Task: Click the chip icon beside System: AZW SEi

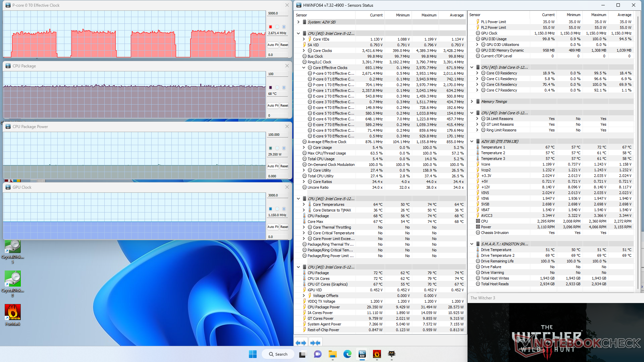Action: coord(304,22)
